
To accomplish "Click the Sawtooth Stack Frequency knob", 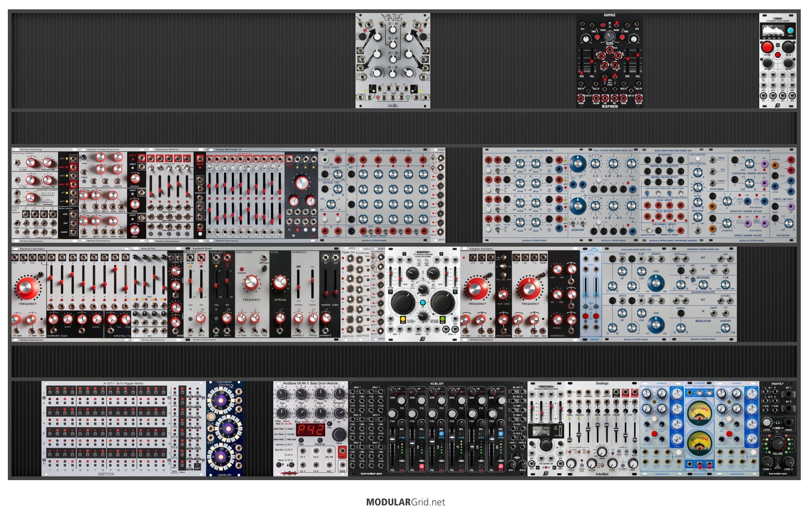I will click(251, 283).
